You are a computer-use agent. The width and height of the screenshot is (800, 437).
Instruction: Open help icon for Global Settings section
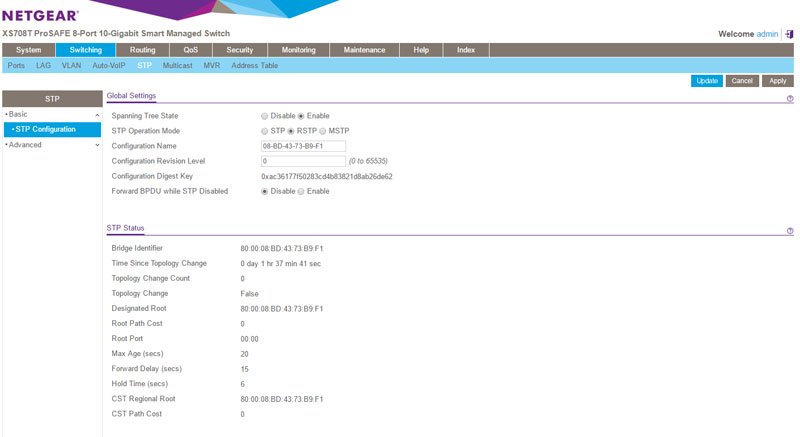(790, 98)
